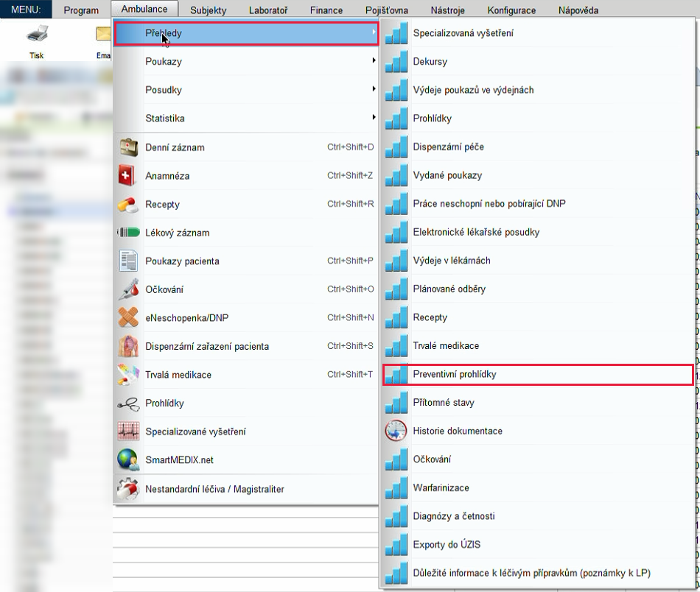The width and height of the screenshot is (700, 592).
Task: Click the Historie dokumentace clock icon
Action: pos(396,431)
